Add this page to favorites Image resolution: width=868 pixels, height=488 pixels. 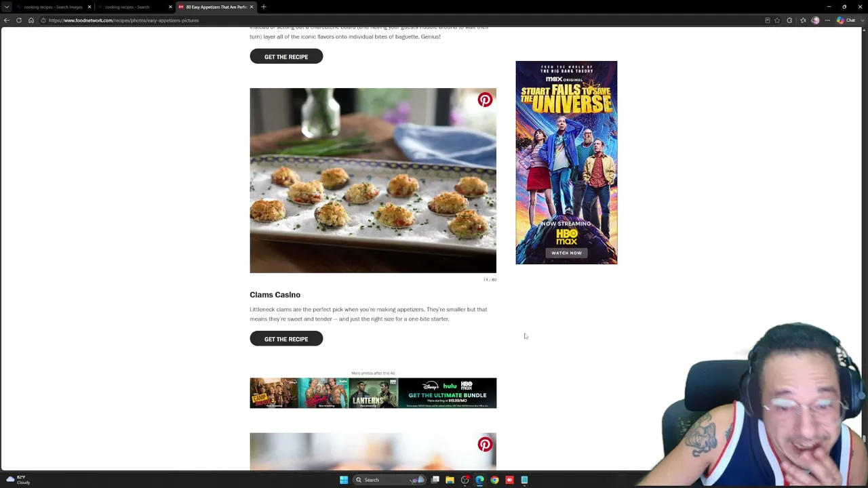coord(777,20)
